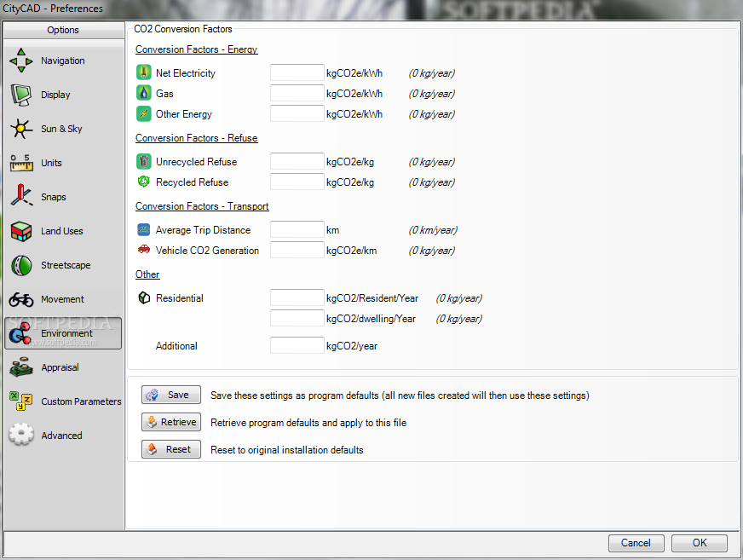
Task: Click the Gas conversion factor field
Action: [x=297, y=93]
